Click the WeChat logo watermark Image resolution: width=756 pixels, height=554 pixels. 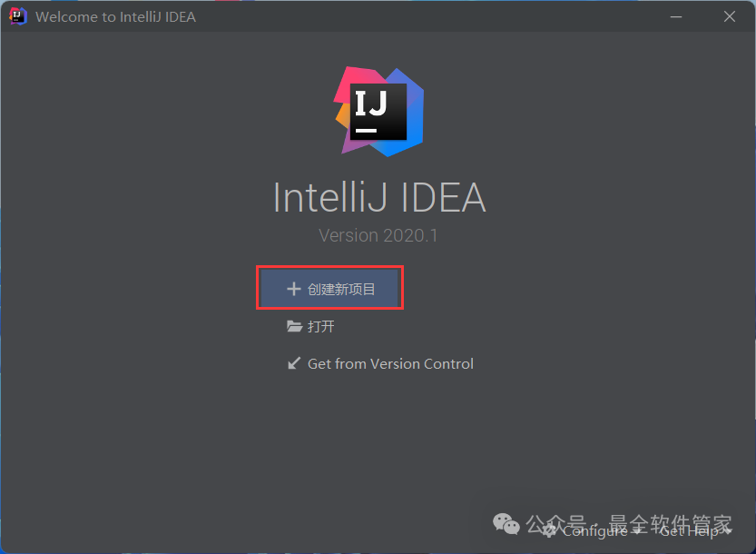click(x=506, y=524)
